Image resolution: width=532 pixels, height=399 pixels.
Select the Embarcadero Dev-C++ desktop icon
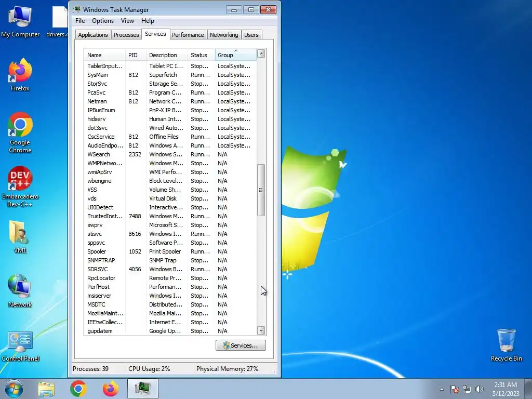(x=20, y=187)
